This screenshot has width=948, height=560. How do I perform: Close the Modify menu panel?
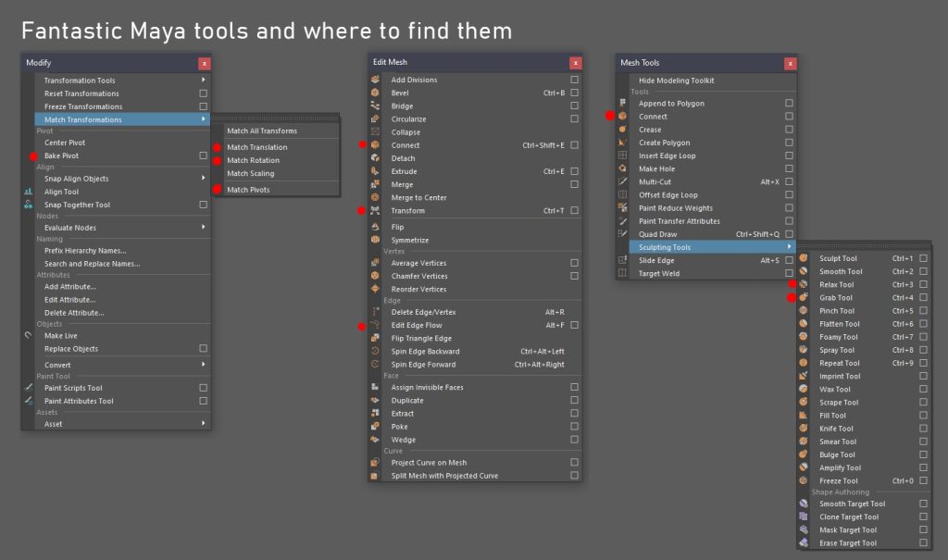point(205,64)
